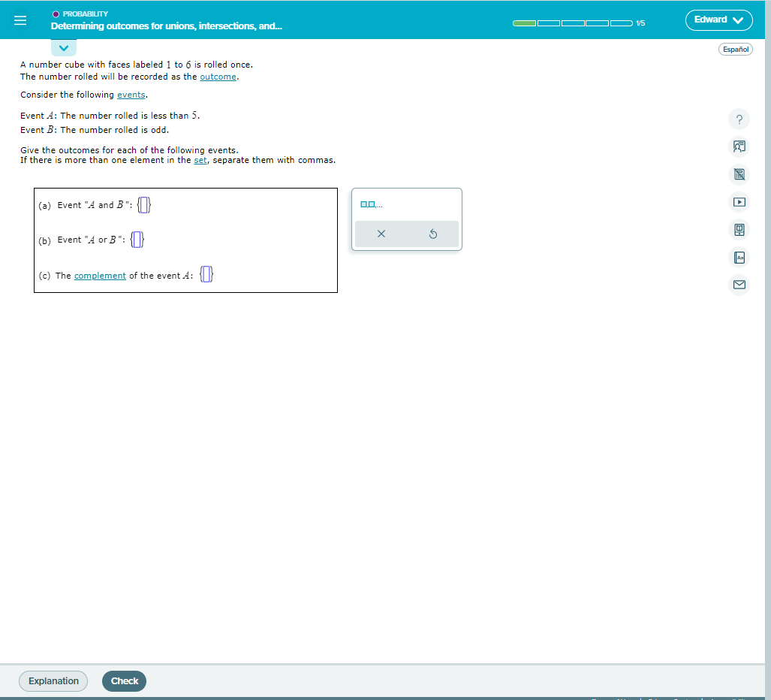
Task: Open the e-book icon
Action: coord(739,229)
